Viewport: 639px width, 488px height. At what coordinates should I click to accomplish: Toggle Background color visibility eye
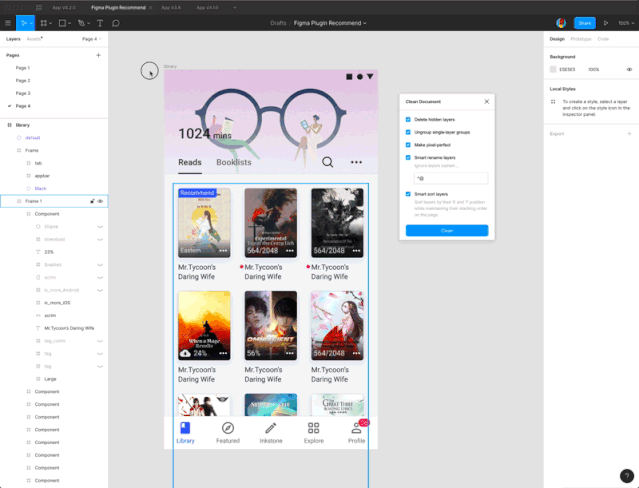pos(629,70)
